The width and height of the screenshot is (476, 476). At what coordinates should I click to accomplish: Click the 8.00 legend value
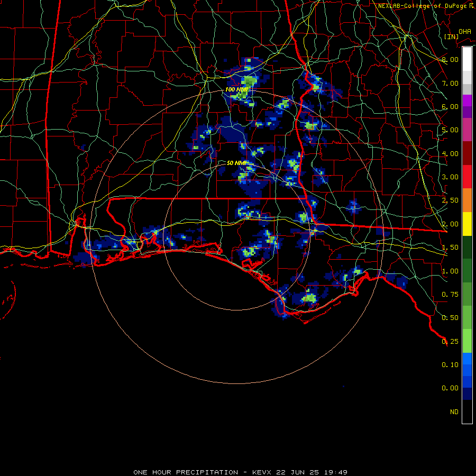click(450, 59)
